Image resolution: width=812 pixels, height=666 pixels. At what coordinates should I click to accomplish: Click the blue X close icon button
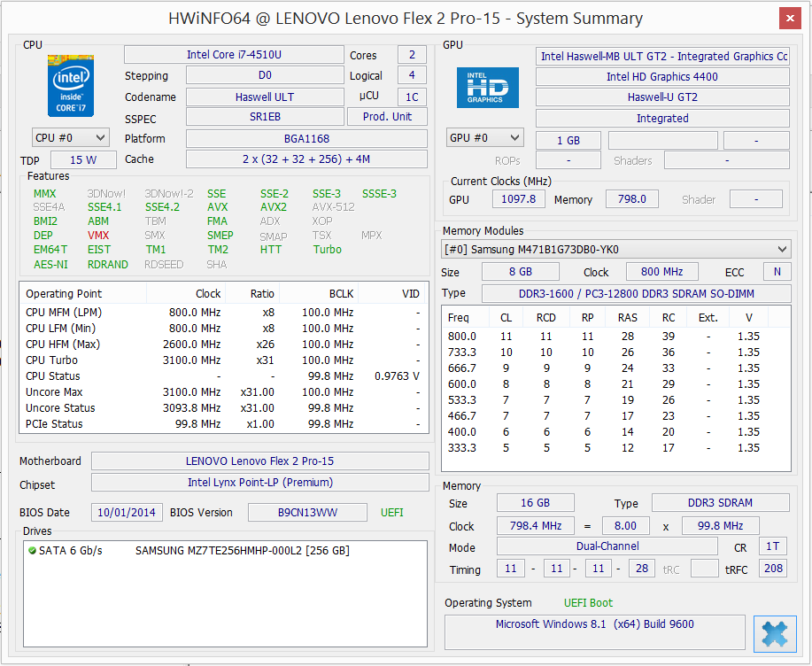click(775, 635)
